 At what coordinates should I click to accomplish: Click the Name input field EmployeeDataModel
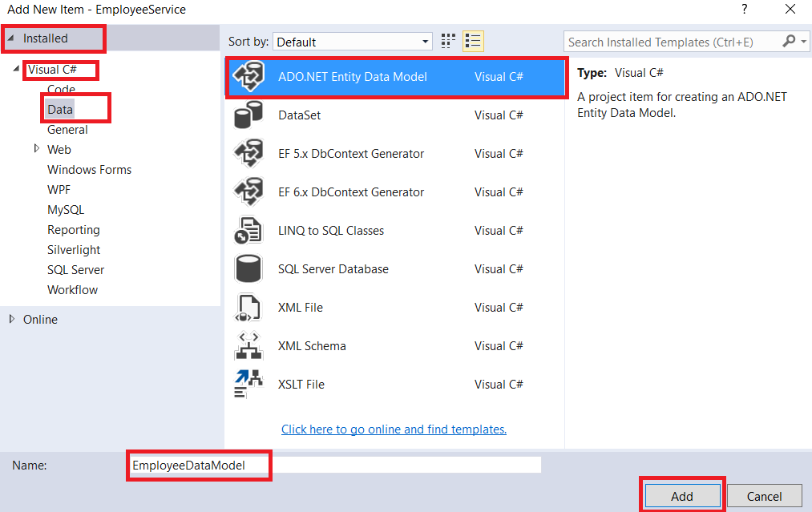(334, 465)
